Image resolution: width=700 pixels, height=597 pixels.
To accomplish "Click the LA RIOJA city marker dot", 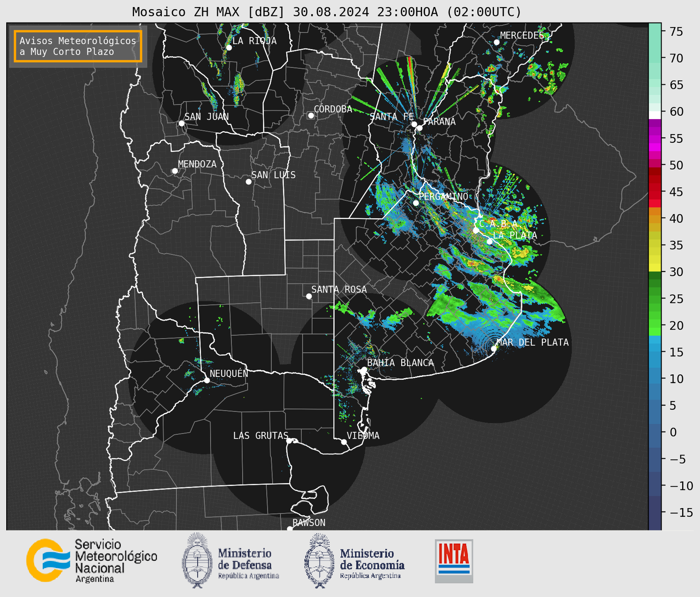I will click(x=229, y=48).
